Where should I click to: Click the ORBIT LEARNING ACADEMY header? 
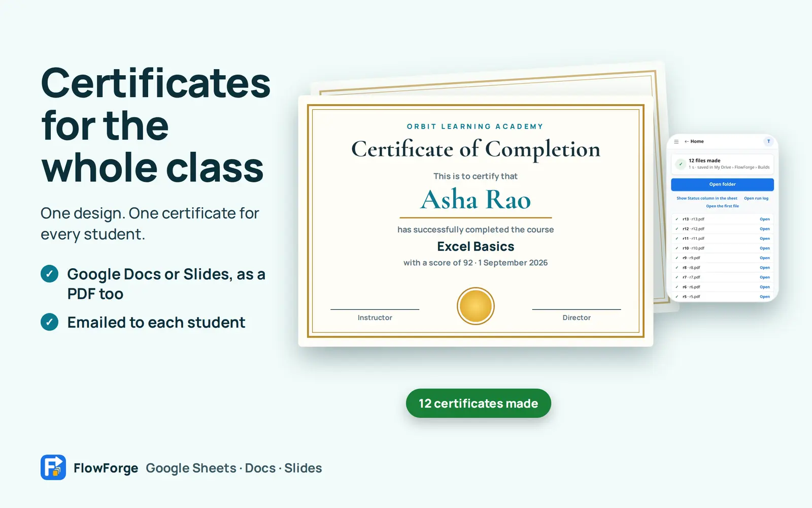click(x=476, y=126)
